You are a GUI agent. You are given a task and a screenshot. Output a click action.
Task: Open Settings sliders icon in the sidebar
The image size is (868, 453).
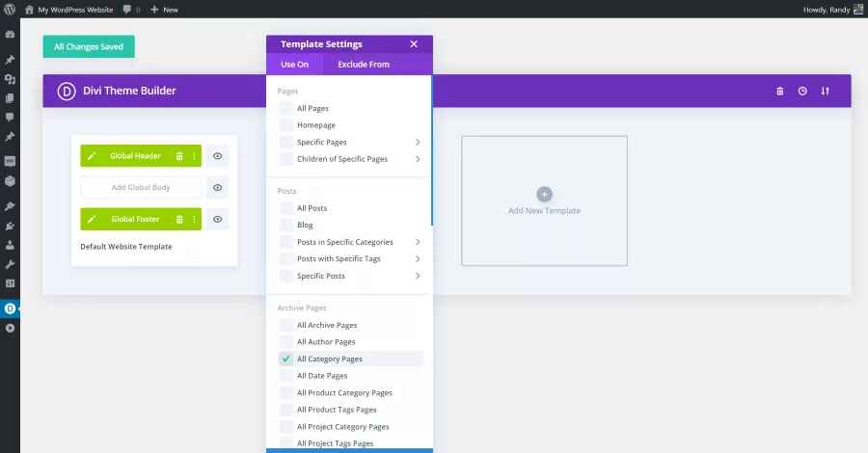click(10, 283)
